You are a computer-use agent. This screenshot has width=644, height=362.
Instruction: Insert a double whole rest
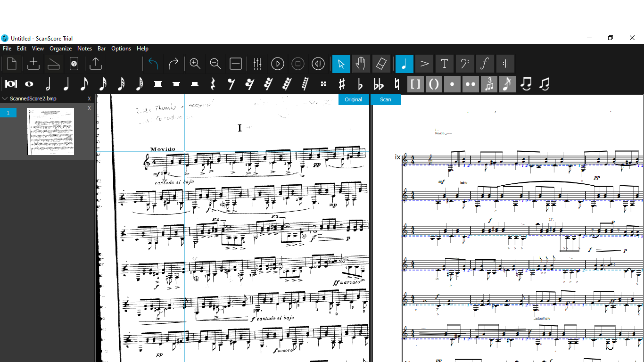tap(158, 84)
